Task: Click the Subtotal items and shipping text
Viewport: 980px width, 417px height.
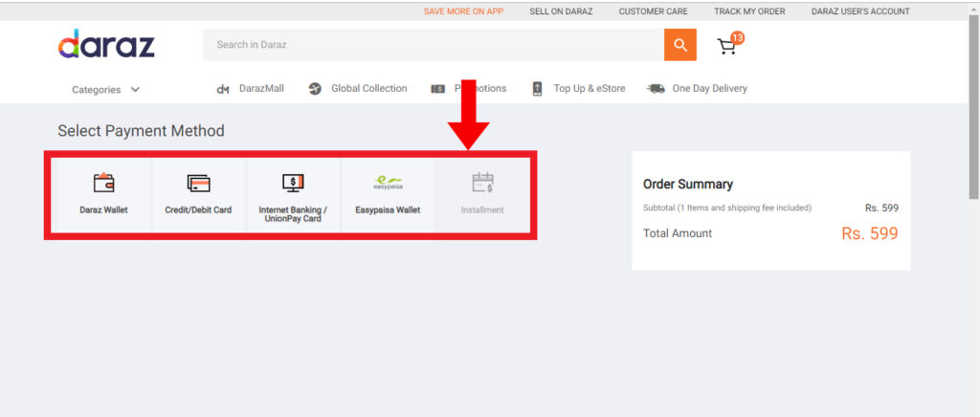Action: click(727, 208)
